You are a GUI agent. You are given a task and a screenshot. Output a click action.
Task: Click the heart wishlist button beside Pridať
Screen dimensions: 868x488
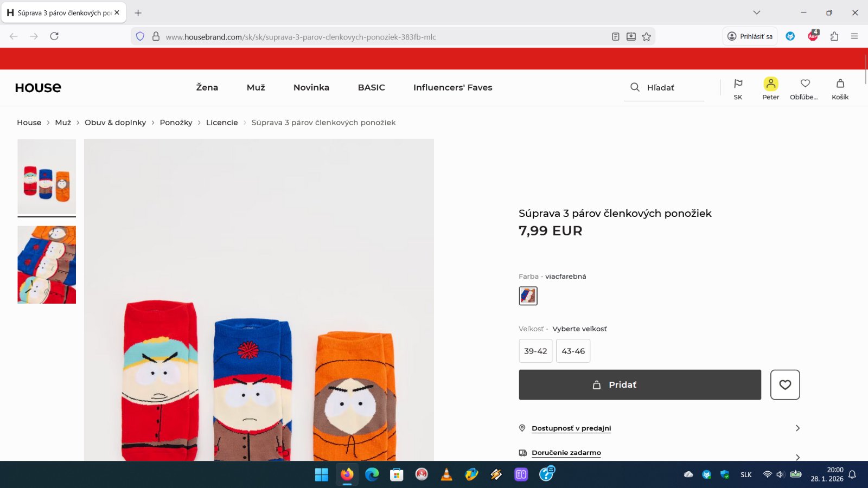pos(784,385)
